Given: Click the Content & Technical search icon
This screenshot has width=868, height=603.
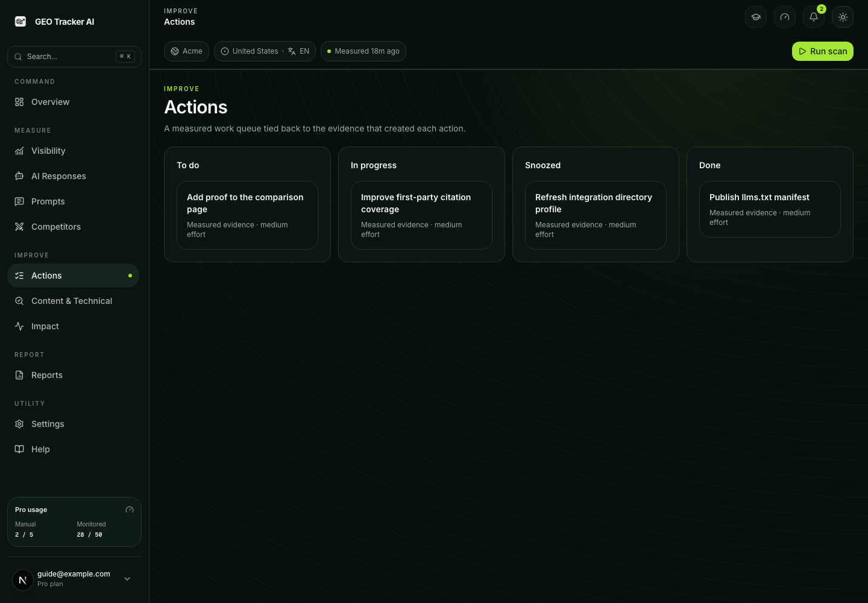Looking at the screenshot, I should click(x=19, y=301).
